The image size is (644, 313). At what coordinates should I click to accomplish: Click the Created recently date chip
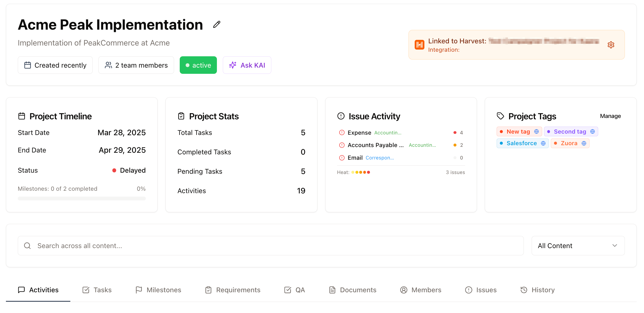click(55, 65)
